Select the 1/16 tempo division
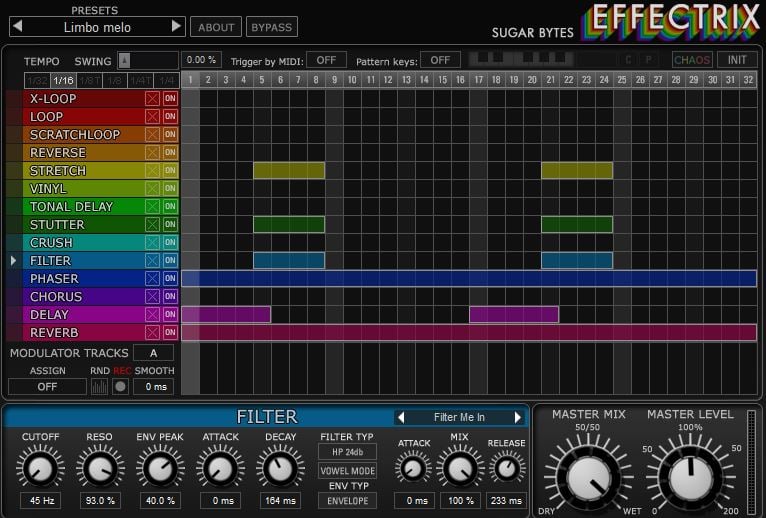The height and width of the screenshot is (518, 766). pos(64,81)
